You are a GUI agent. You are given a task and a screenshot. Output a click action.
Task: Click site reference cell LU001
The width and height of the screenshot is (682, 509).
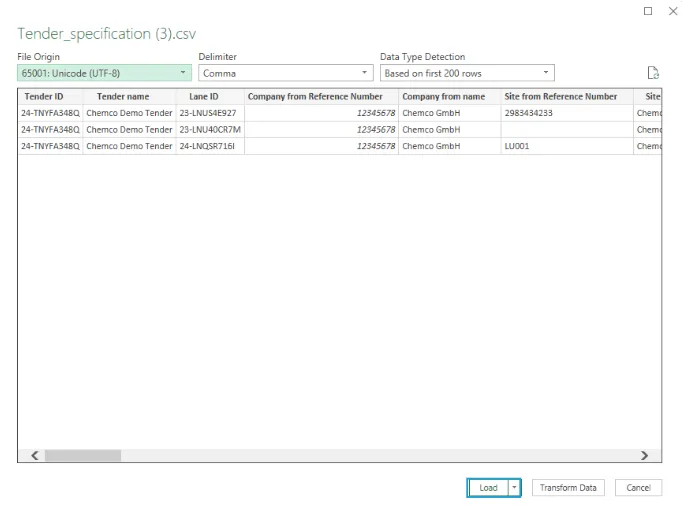pyautogui.click(x=567, y=146)
